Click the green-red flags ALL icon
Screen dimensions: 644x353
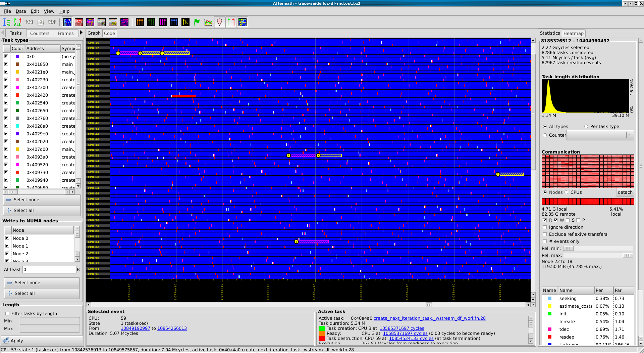pyautogui.click(x=17, y=22)
